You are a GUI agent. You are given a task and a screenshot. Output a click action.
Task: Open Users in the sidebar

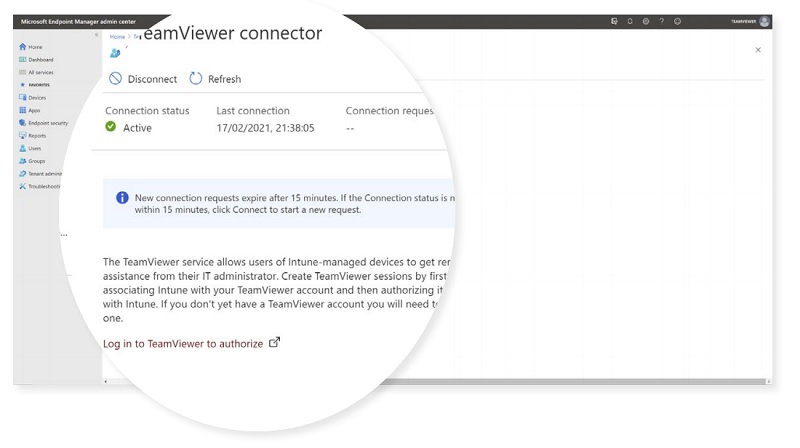30,148
